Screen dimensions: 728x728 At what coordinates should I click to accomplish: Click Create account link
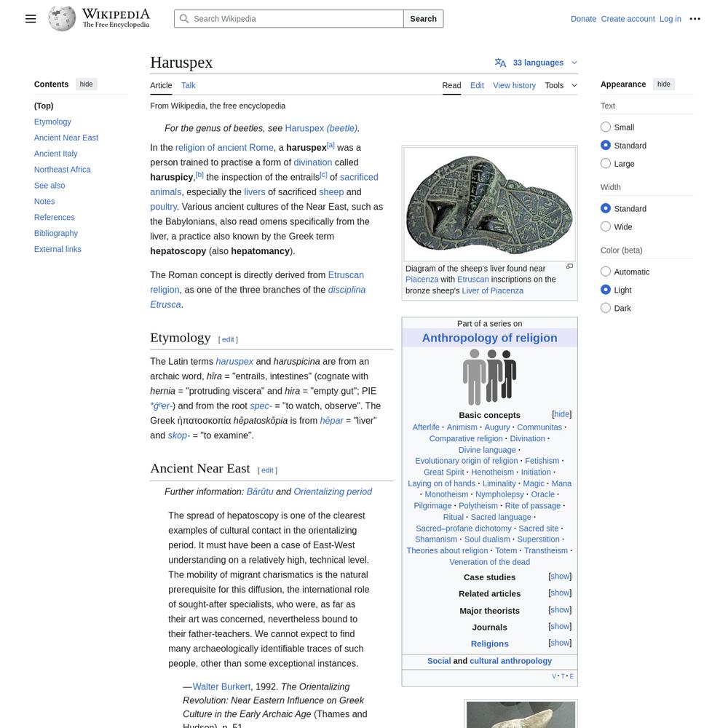pos(628,19)
